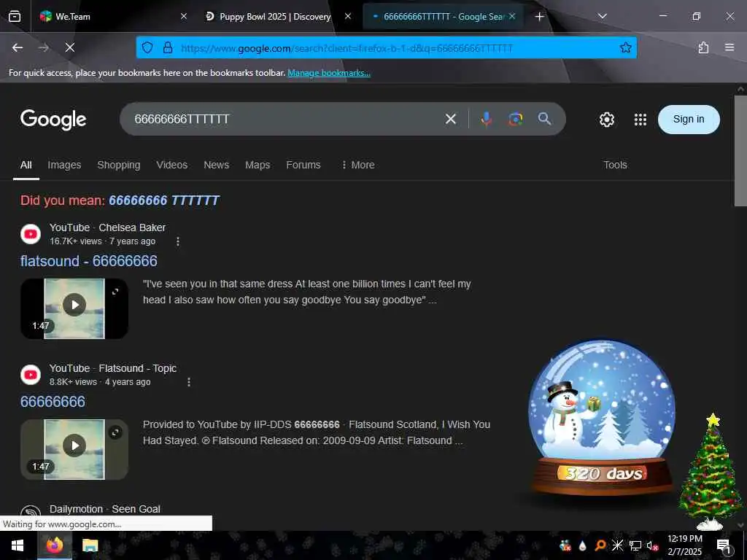
Task: Switch to Forums results
Action: tap(303, 165)
